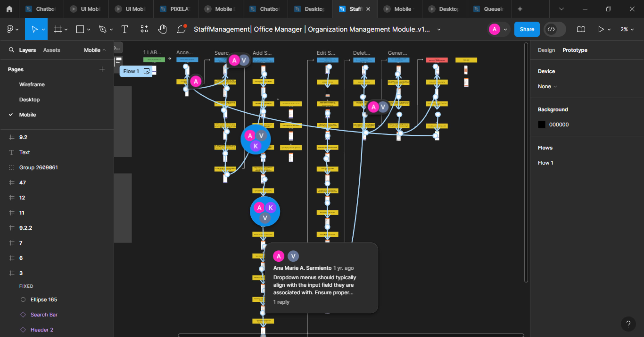Viewport: 644px width, 337px height.
Task: Select the Text tool
Action: coord(125,29)
